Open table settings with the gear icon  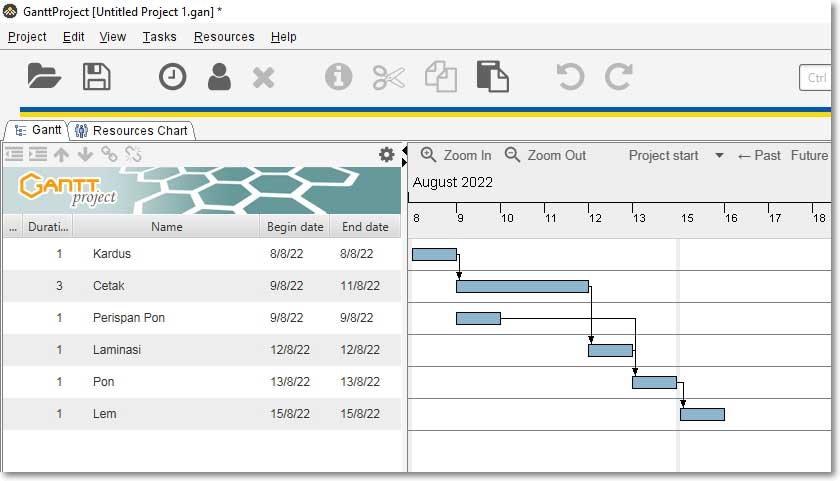[386, 155]
